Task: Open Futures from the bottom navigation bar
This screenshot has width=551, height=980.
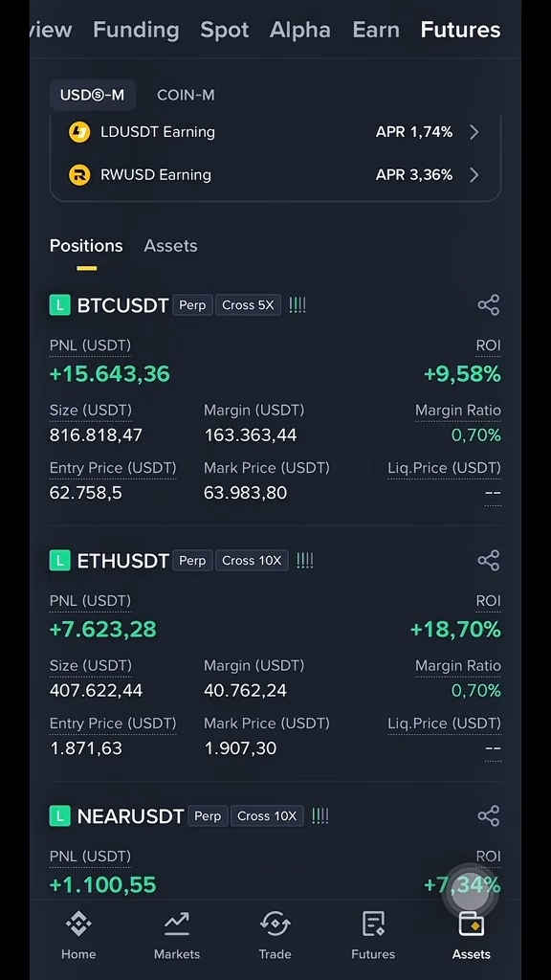Action: [x=373, y=935]
